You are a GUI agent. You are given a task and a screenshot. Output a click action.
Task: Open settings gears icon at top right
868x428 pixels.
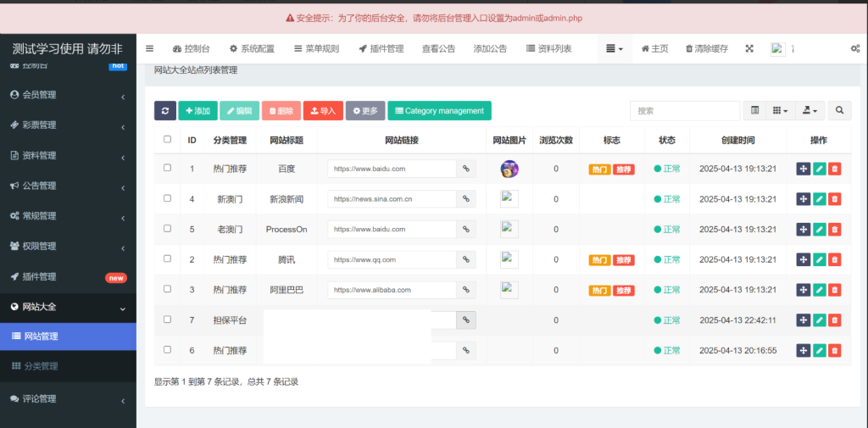pyautogui.click(x=854, y=48)
